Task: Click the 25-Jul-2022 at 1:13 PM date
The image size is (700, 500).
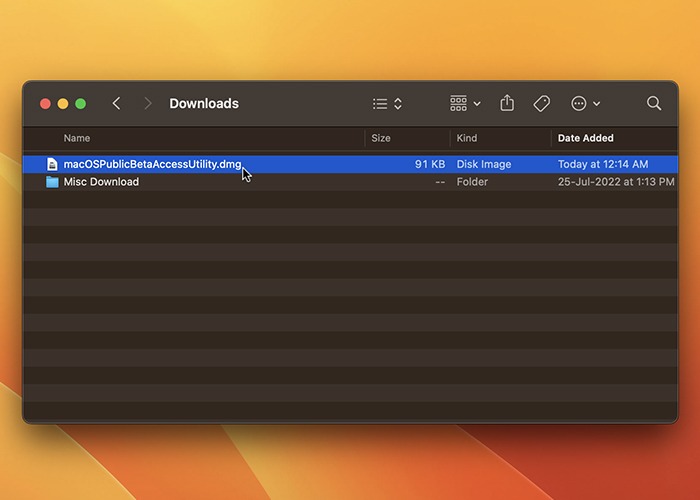Action: (x=616, y=182)
